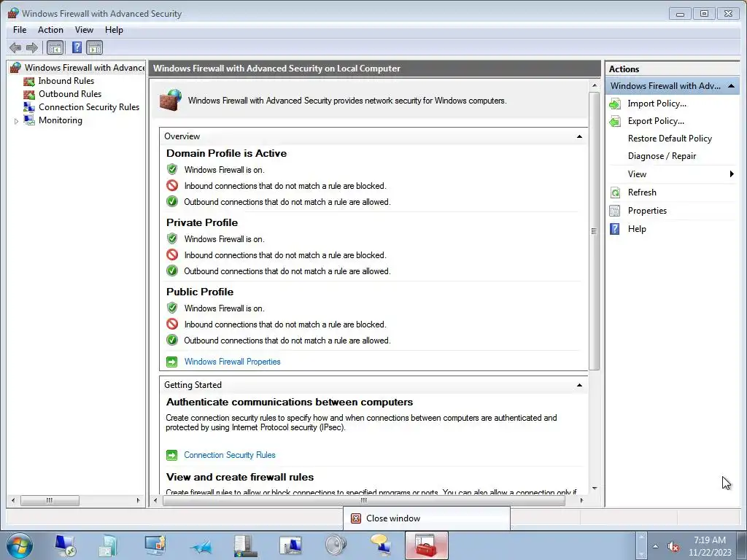
Task: Select the Monitoring tree node
Action: click(x=61, y=120)
